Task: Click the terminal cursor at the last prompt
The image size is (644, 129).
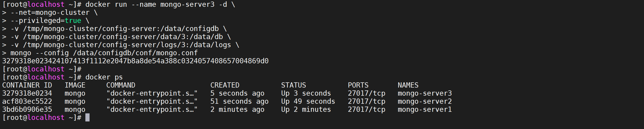Action: point(87,118)
